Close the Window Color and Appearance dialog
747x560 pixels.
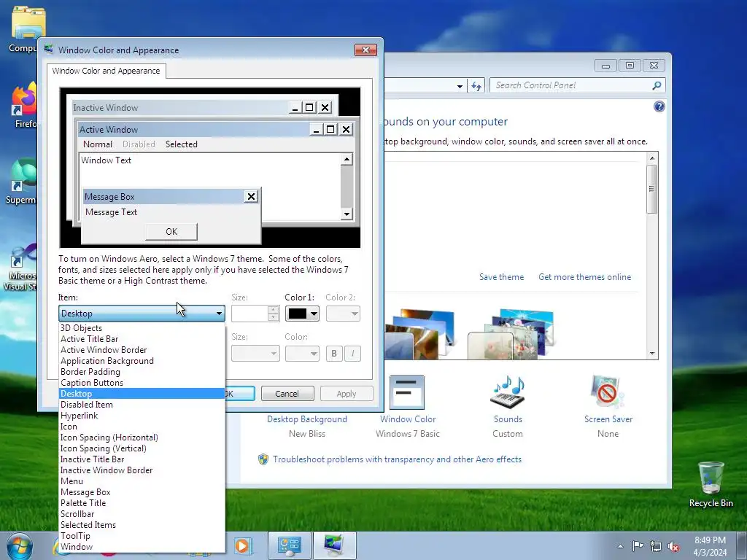pyautogui.click(x=366, y=50)
